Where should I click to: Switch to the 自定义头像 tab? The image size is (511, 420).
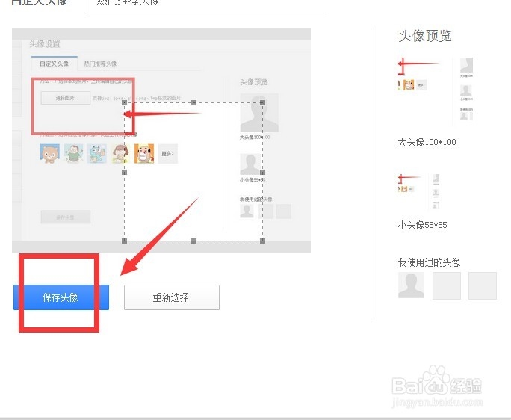(39, 2)
